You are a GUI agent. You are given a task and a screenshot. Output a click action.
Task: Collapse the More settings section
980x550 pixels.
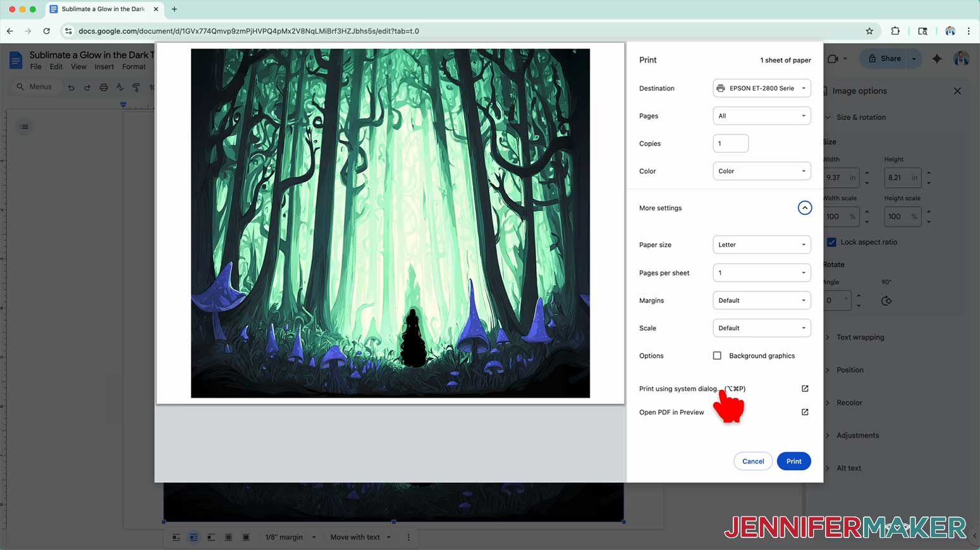(804, 208)
